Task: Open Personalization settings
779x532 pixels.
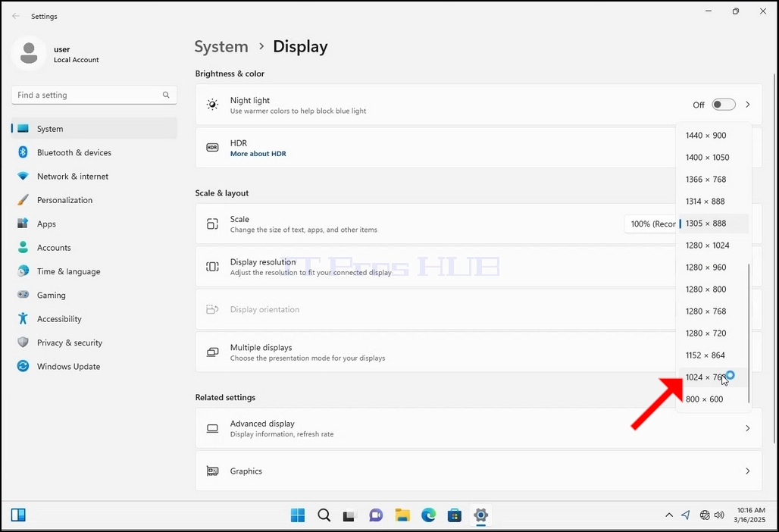Action: [x=94, y=200]
